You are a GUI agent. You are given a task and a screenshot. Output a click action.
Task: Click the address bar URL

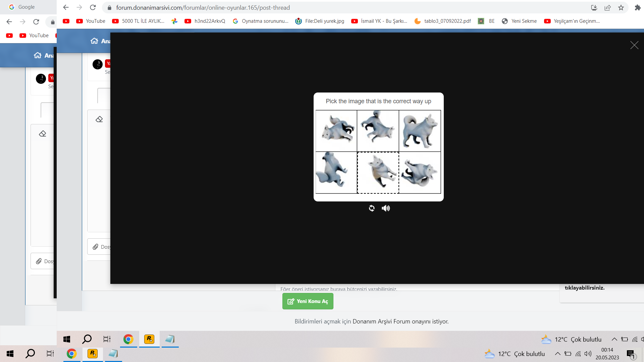pyautogui.click(x=203, y=7)
